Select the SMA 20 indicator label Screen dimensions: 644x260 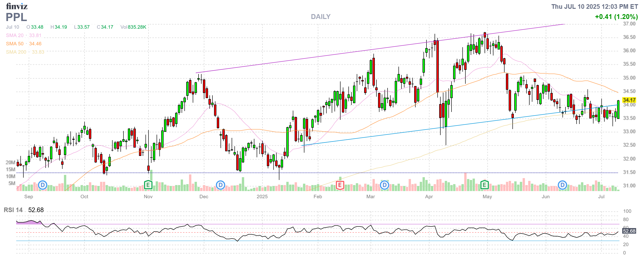15,35
